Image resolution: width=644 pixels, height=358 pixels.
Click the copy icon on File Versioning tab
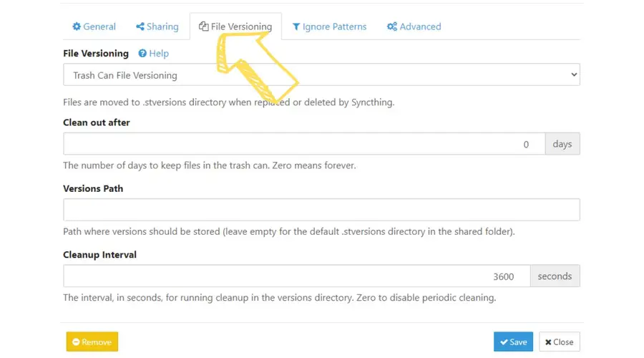click(204, 27)
